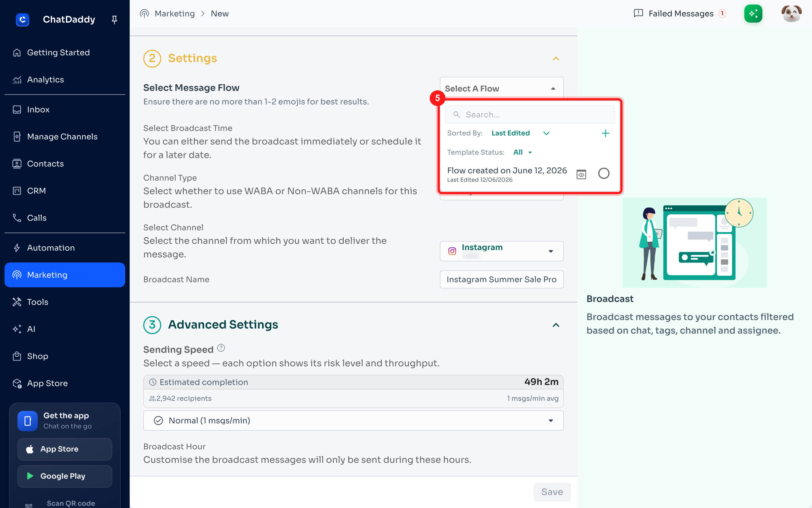The width and height of the screenshot is (812, 508).
Task: Click the Instagram logo icon
Action: [452, 251]
